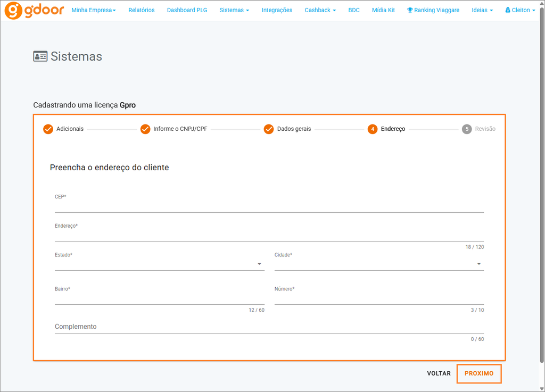Click the PROXIMO button

pos(479,373)
